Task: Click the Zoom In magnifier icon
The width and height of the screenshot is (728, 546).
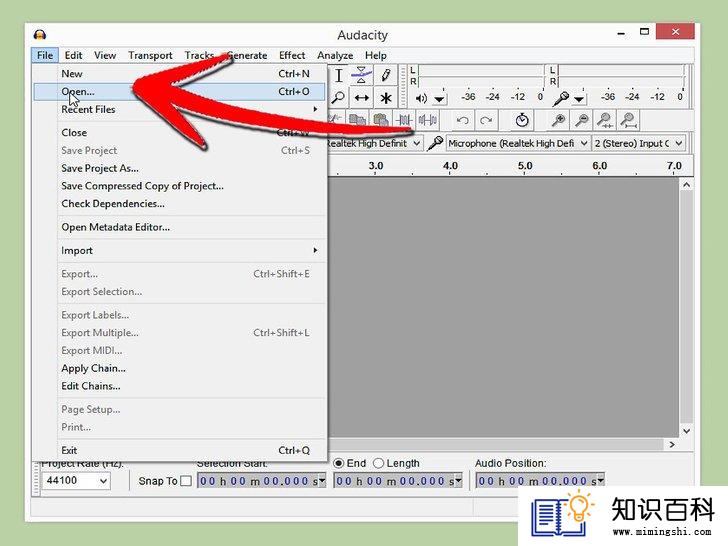Action: click(x=559, y=120)
